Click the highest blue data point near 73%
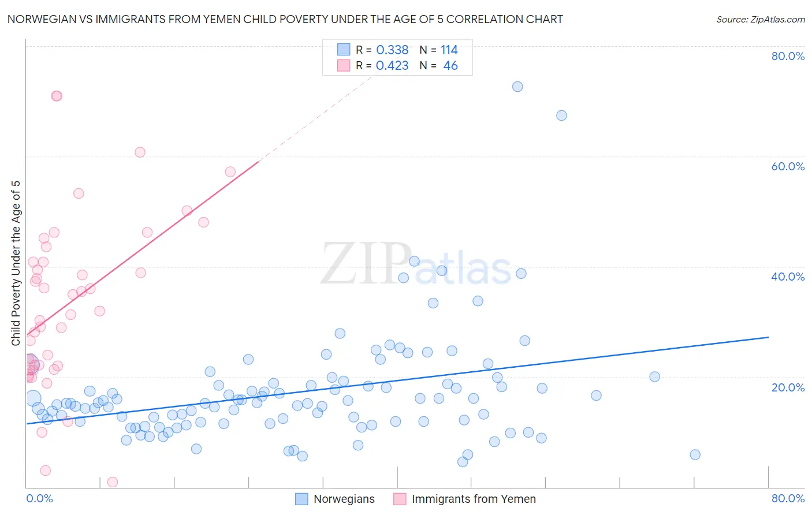This screenshot has width=812, height=515. [517, 87]
